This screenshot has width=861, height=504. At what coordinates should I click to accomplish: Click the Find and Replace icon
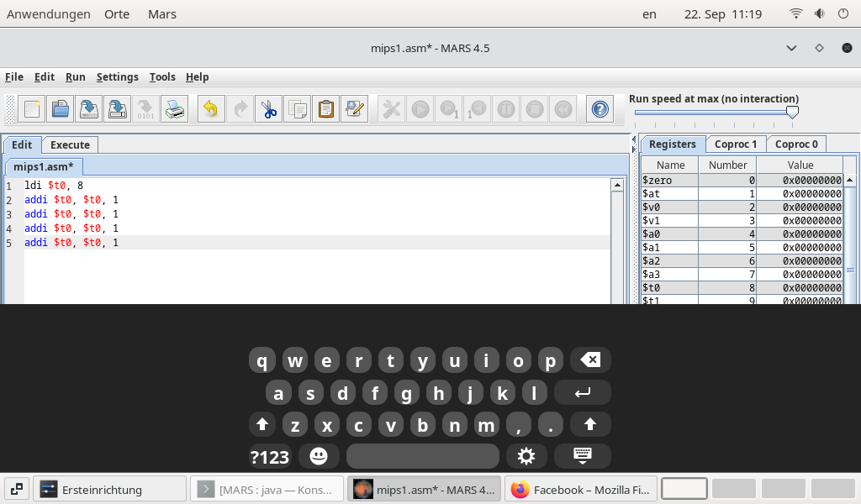354,108
